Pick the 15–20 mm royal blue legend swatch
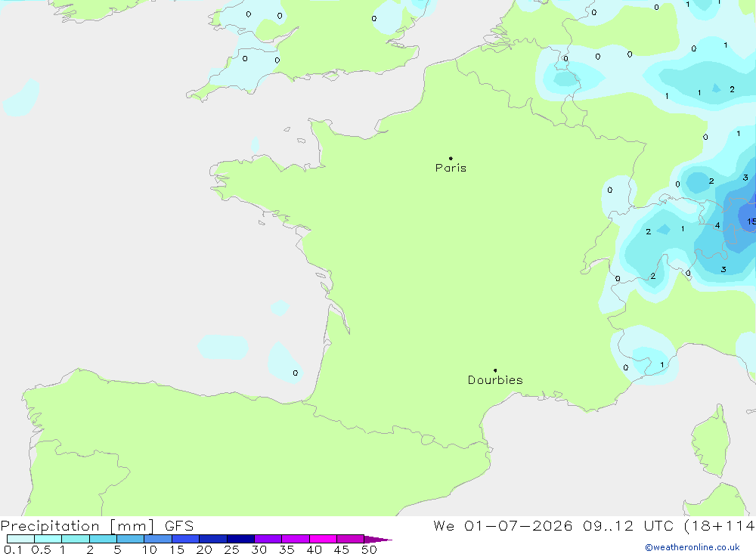756x554 pixels. click(x=186, y=539)
